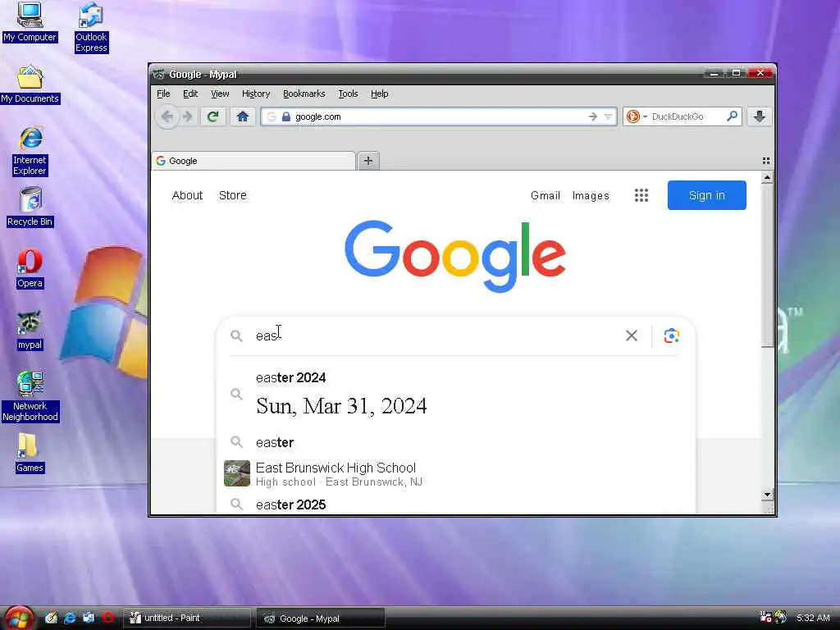Click the magnifier icon in the Google search box
This screenshot has height=630, width=840.
[x=236, y=336]
